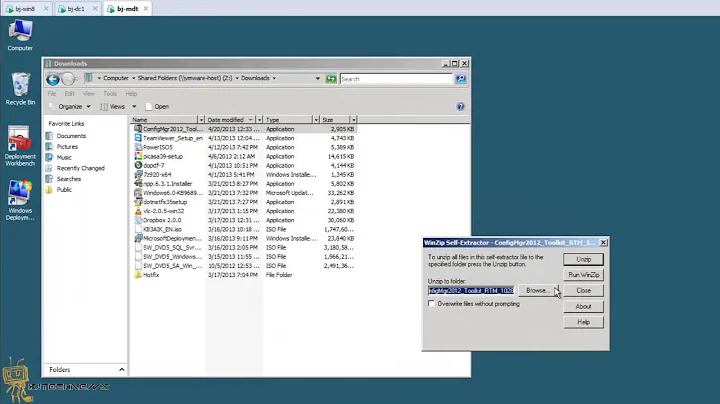The height and width of the screenshot is (404, 720).
Task: Select the dopdf-7 file icon
Action: 138,165
